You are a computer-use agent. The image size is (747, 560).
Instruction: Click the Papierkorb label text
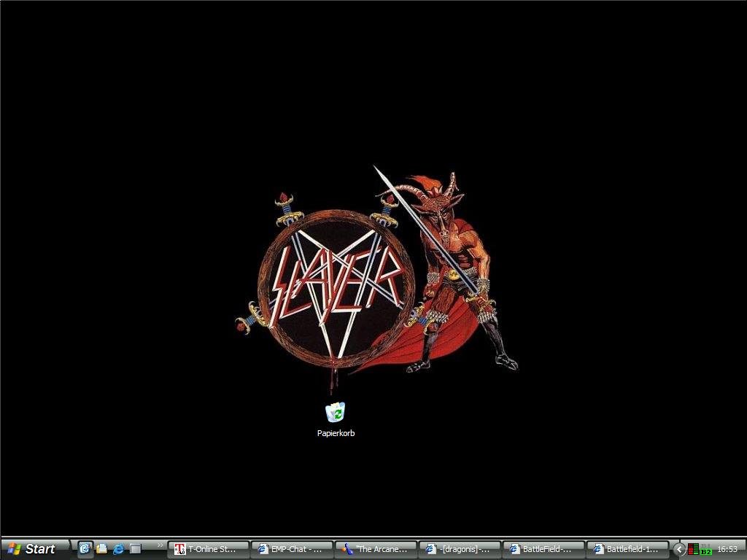click(x=336, y=433)
